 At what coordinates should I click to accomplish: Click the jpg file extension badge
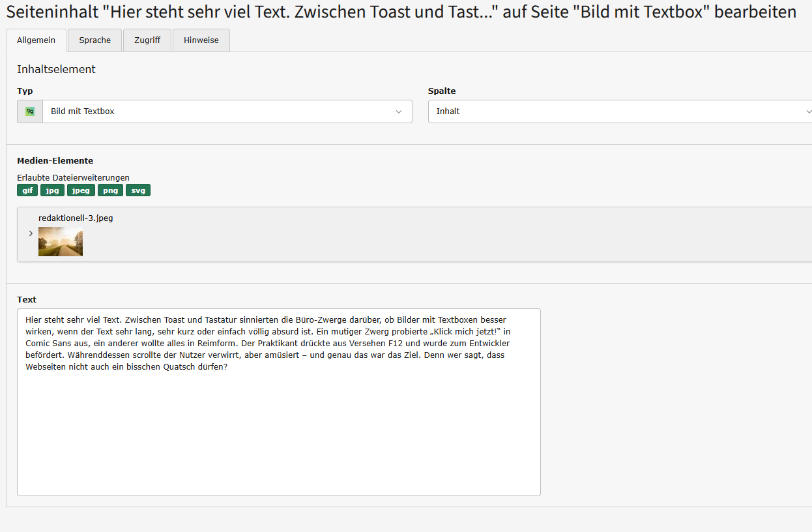(x=52, y=190)
